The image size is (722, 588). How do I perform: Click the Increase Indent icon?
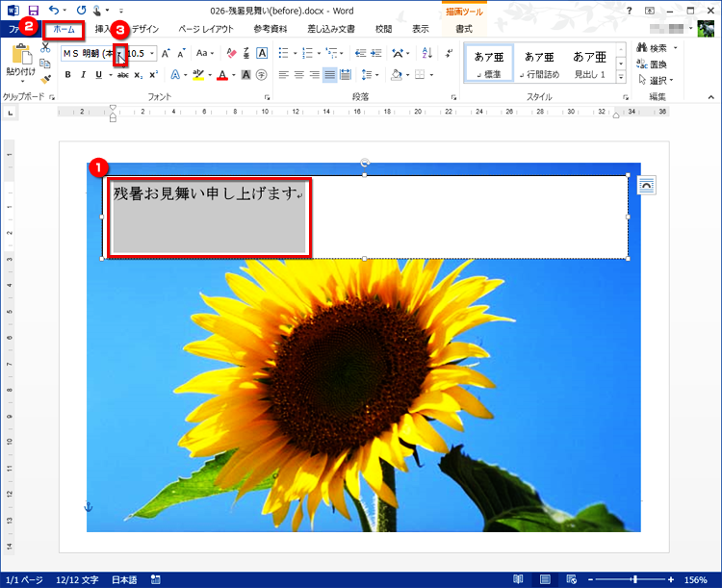[x=376, y=54]
